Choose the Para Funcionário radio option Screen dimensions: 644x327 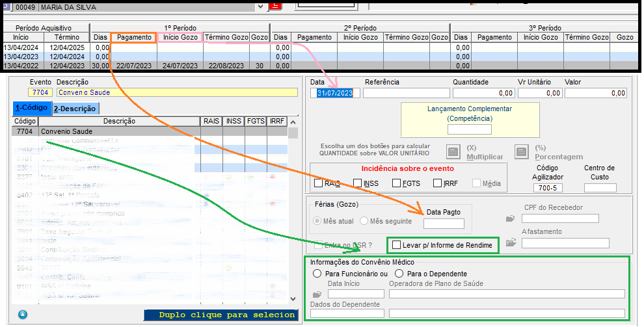[317, 273]
